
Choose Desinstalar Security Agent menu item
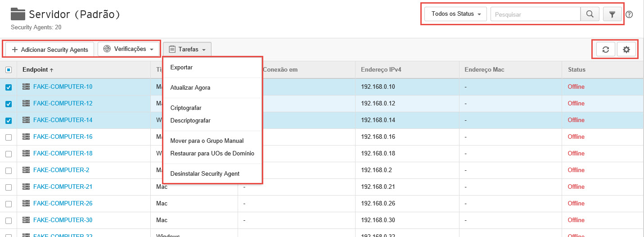tap(205, 173)
